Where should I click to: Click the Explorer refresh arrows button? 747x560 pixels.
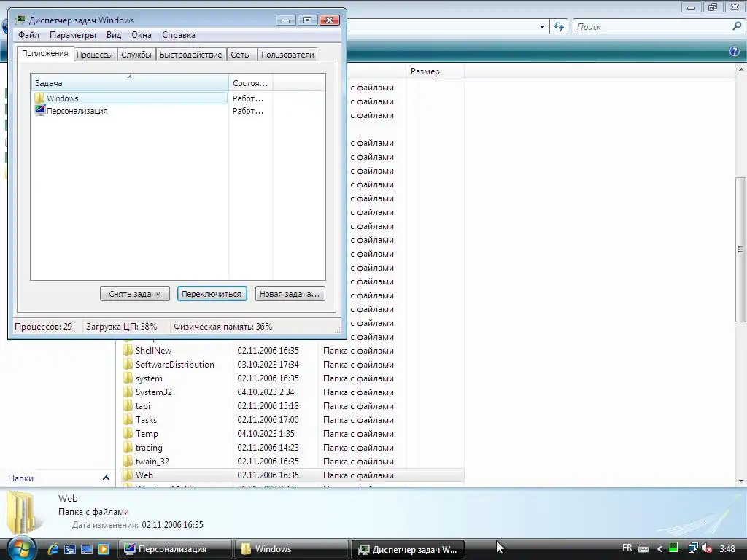click(x=559, y=27)
